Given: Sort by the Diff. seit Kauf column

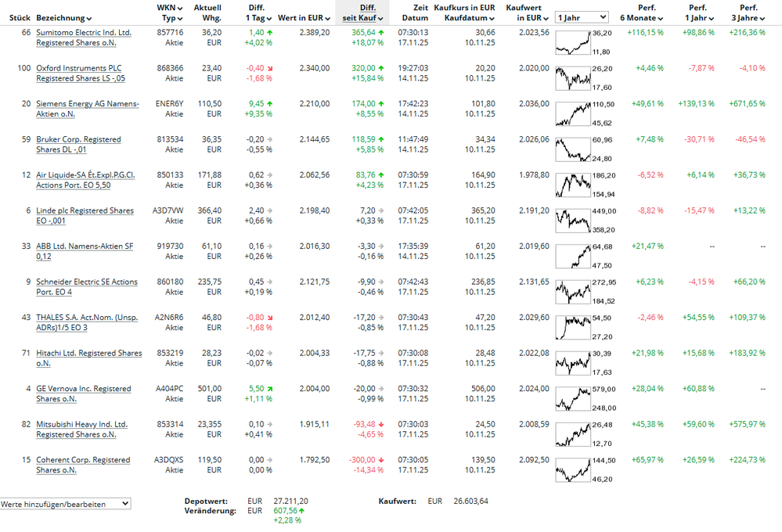Looking at the screenshot, I should click(362, 12).
